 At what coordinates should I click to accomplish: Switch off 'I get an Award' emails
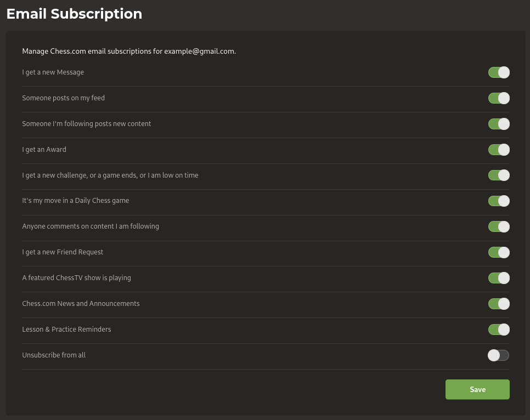[x=499, y=149]
